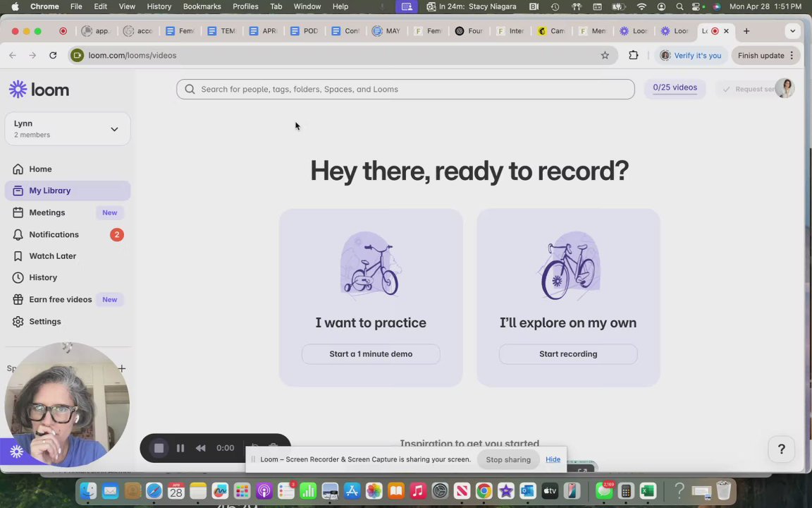The width and height of the screenshot is (812, 508).
Task: Open Music from the Dock
Action: coord(418,490)
